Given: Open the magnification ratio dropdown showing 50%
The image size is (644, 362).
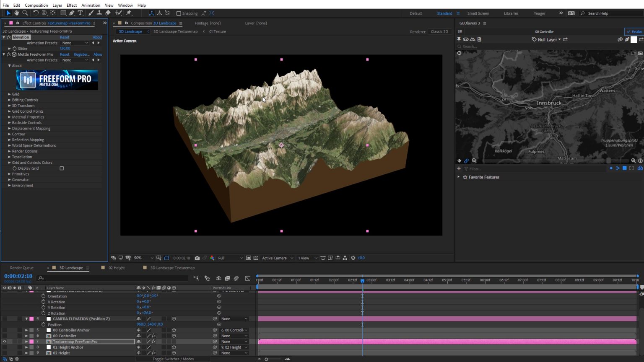Looking at the screenshot, I should click(143, 258).
